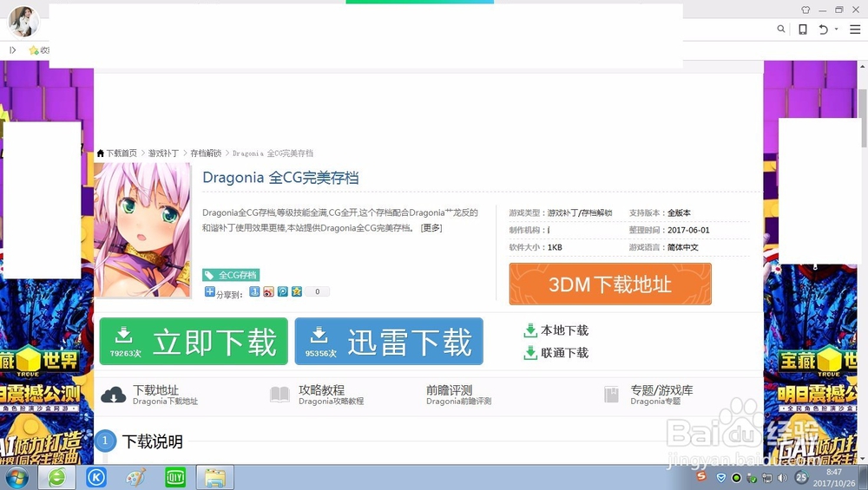Image resolution: width=868 pixels, height=490 pixels.
Task: Share via the Tencent Weibo icon
Action: [283, 291]
